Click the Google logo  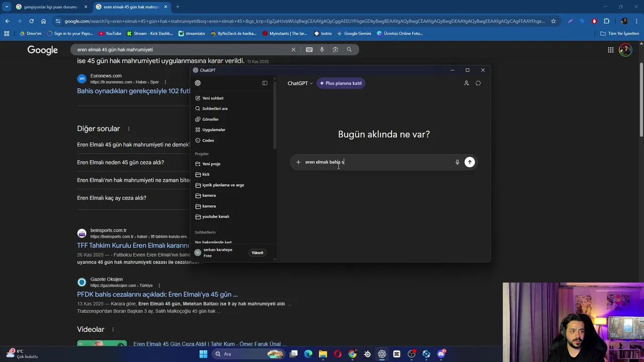(43, 50)
